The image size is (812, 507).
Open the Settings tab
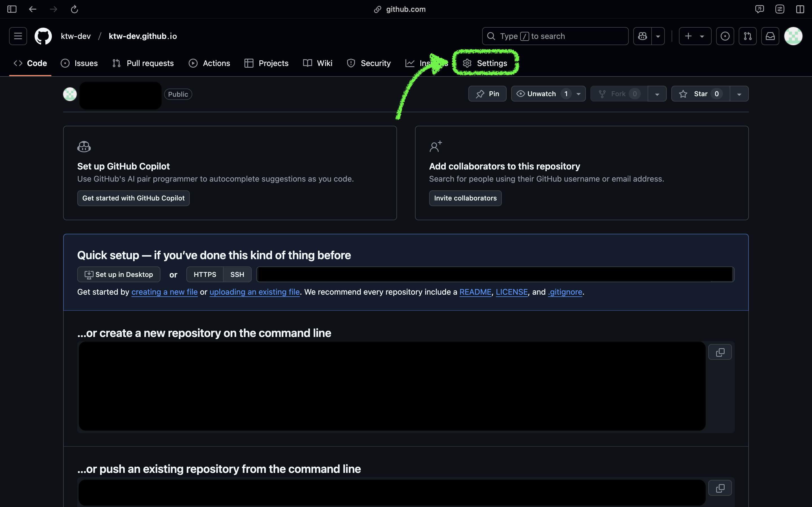coord(485,63)
